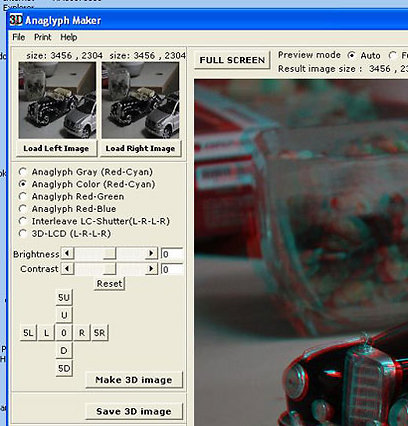Click the SR shift button
Viewport: 408px width, 426px height.
[100, 333]
